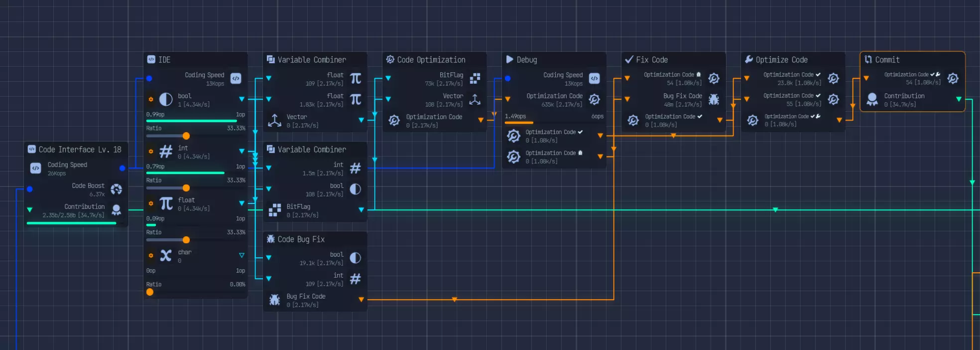This screenshot has height=350, width=980.
Task: Click the Fix Code node title
Action: pyautogui.click(x=651, y=60)
